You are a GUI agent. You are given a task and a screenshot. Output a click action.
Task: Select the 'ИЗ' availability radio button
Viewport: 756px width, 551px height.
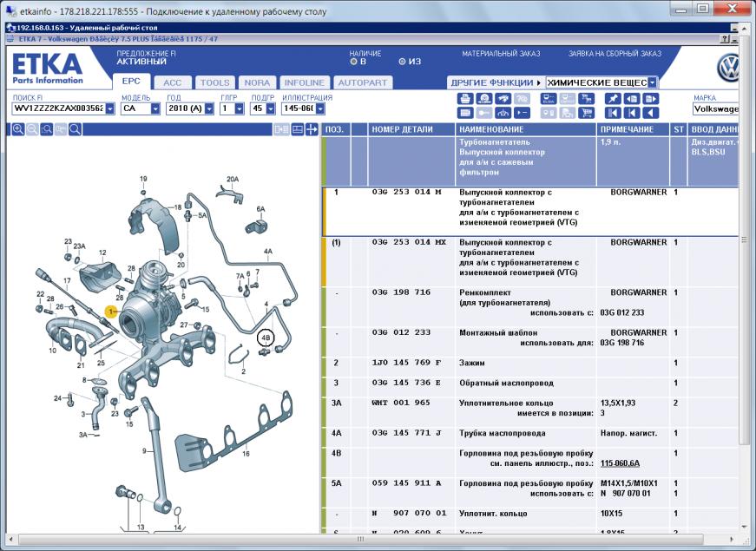(x=402, y=62)
